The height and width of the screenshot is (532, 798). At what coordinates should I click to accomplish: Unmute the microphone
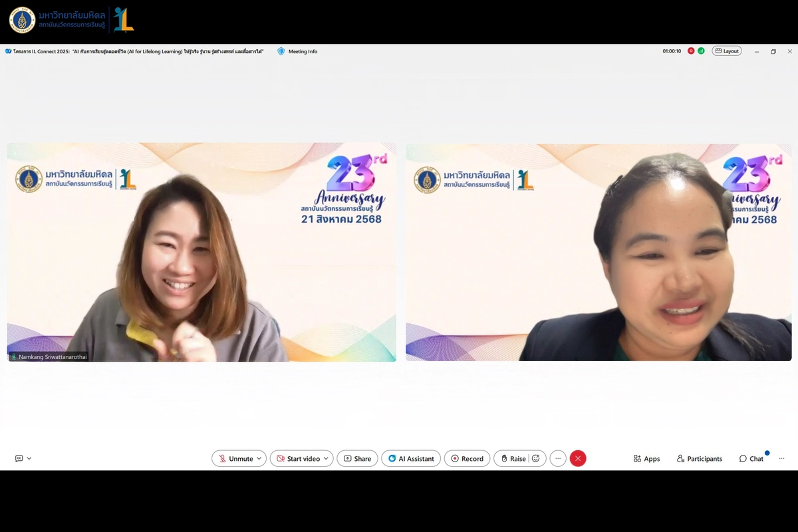(x=235, y=458)
